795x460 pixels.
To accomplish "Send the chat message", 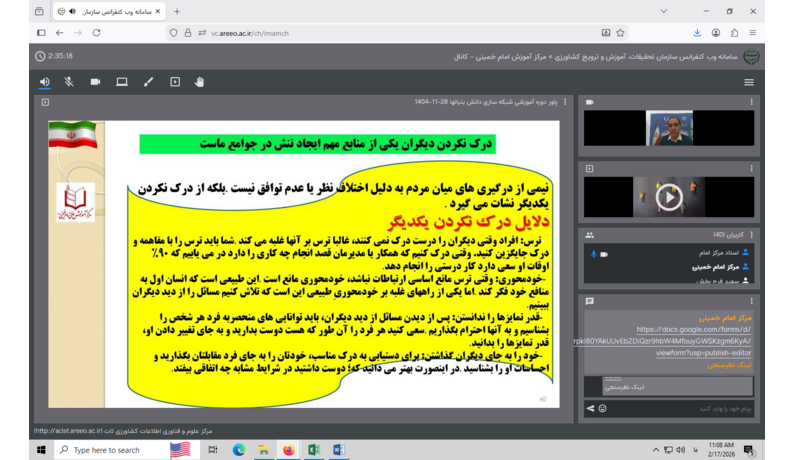I will click(590, 408).
